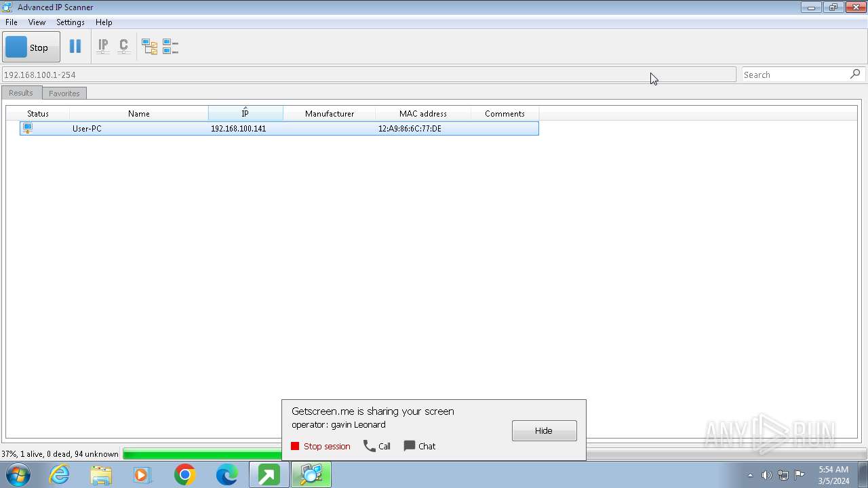Open the Windows Start menu
This screenshot has height=488, width=868.
(x=18, y=474)
